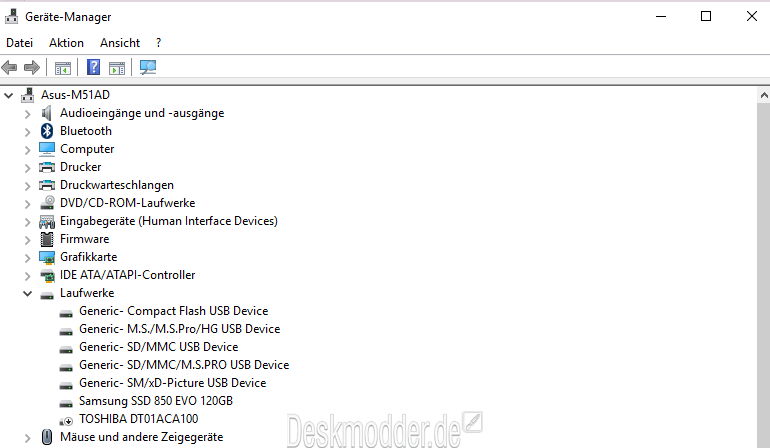Click the Drucker printer icon
The height and width of the screenshot is (448, 770).
(47, 167)
